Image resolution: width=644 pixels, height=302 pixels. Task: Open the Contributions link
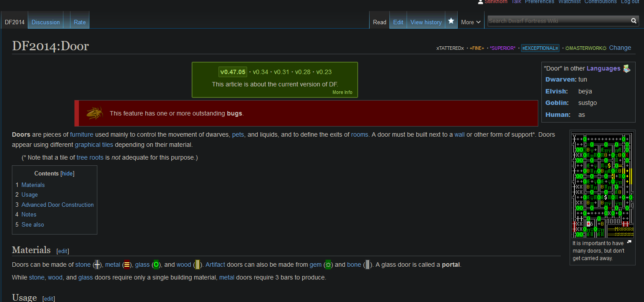(601, 2)
